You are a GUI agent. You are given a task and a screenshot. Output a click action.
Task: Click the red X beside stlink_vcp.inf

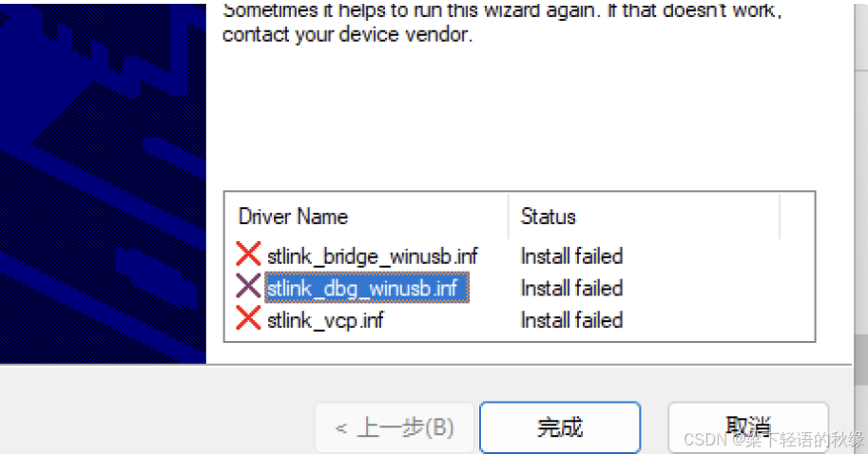coord(248,318)
